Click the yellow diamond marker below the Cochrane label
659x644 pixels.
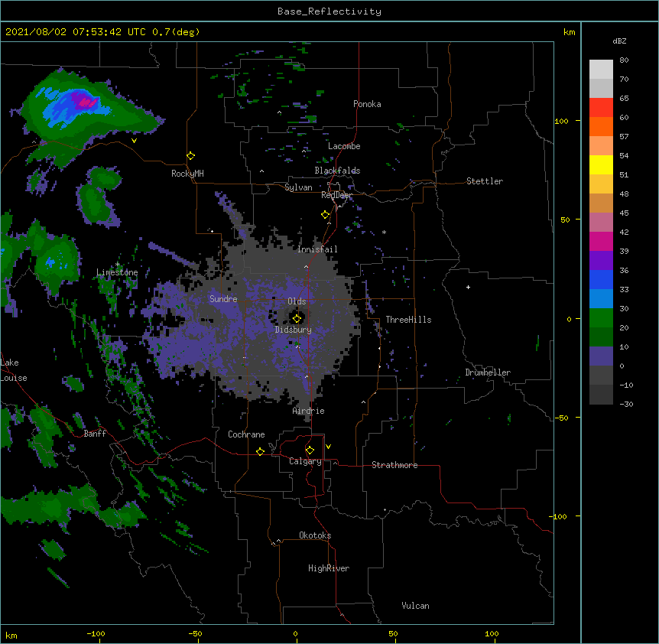260,451
